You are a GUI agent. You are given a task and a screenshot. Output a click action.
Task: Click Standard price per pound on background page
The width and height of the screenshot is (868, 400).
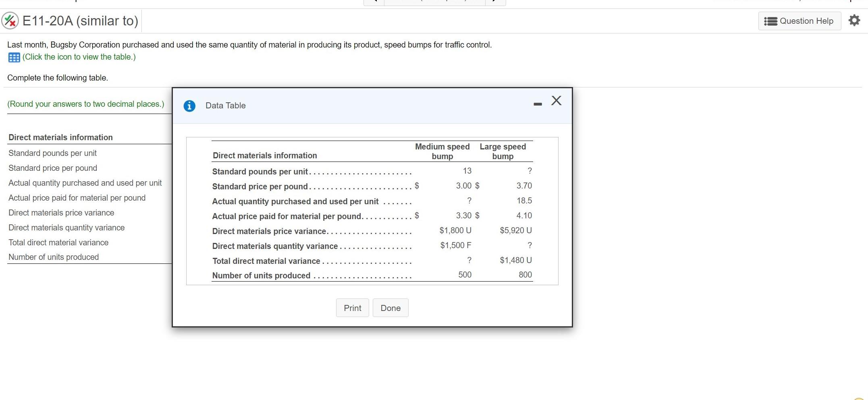[x=53, y=168]
